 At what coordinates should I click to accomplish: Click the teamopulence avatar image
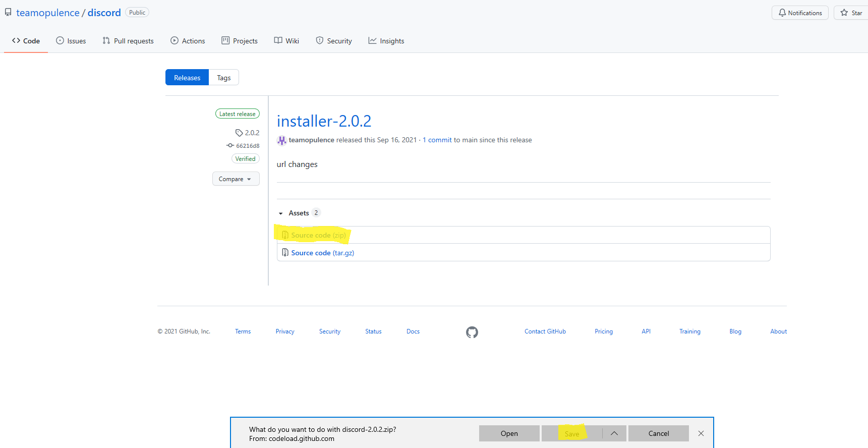[281, 140]
